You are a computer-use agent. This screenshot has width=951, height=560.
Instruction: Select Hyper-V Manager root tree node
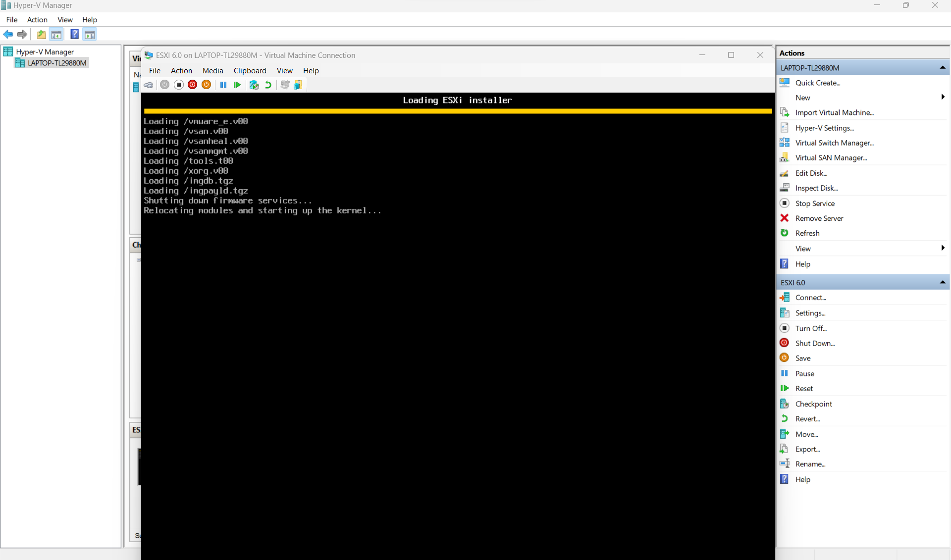(45, 51)
